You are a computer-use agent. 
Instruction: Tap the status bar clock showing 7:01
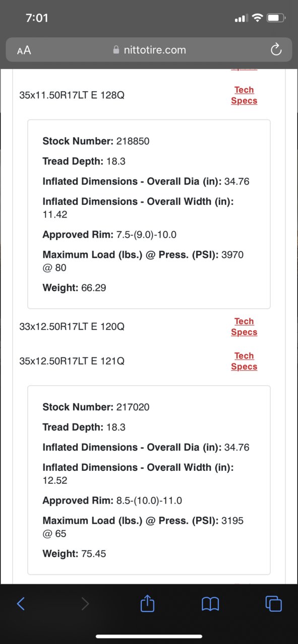pyautogui.click(x=37, y=18)
